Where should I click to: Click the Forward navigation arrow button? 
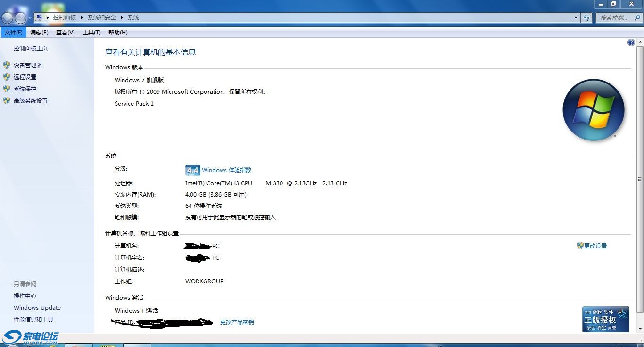(x=21, y=18)
